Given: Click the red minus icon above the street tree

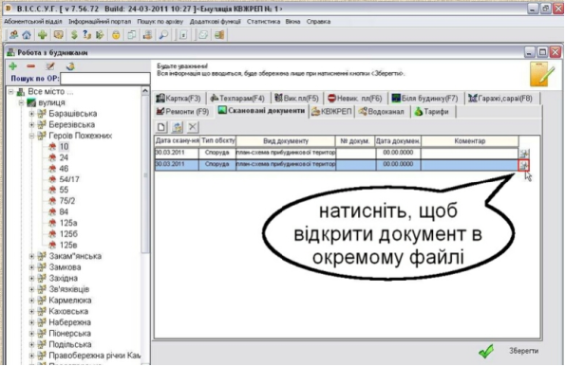Looking at the screenshot, I should 31,66.
